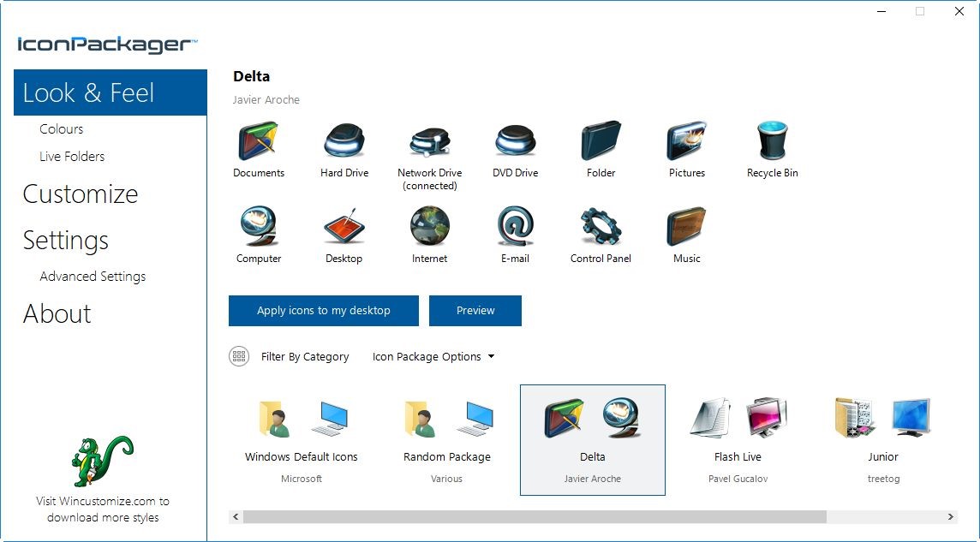Screen dimensions: 980x542
Task: Select the Delta icon package
Action: pyautogui.click(x=593, y=439)
